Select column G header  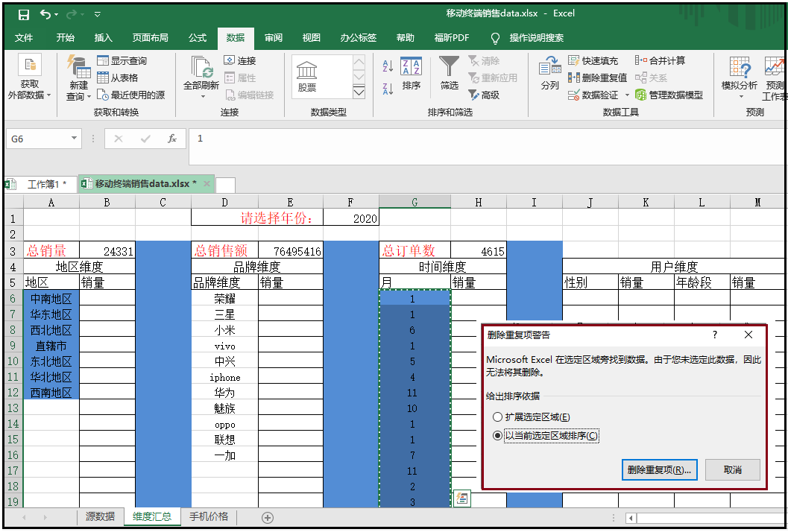pyautogui.click(x=415, y=202)
